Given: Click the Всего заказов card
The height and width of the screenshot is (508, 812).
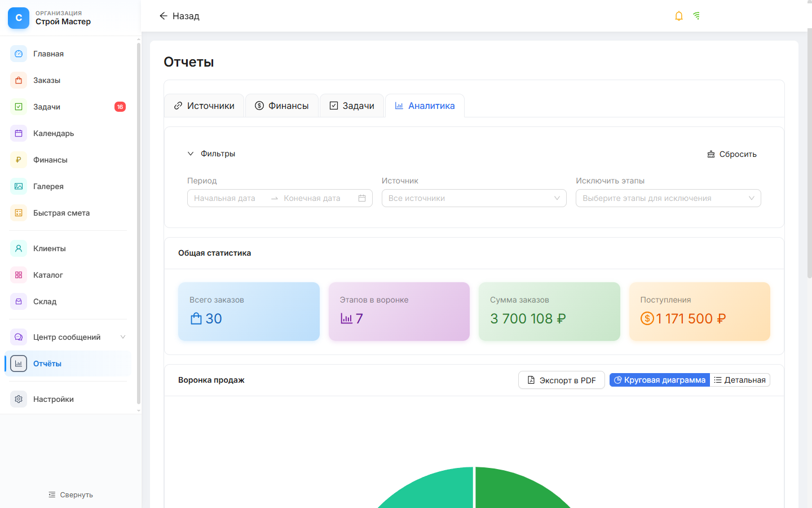Looking at the screenshot, I should pyautogui.click(x=249, y=312).
